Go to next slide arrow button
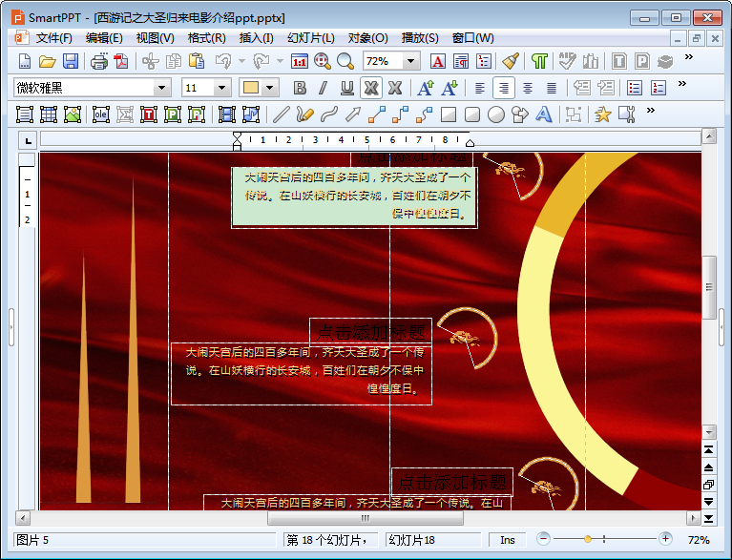This screenshot has height=560, width=732. [x=709, y=502]
